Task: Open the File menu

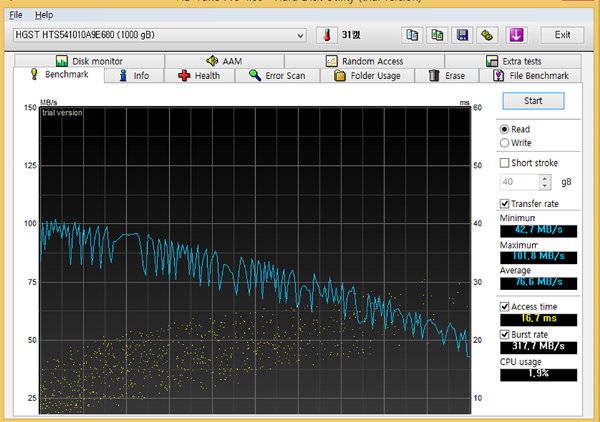Action: point(16,15)
